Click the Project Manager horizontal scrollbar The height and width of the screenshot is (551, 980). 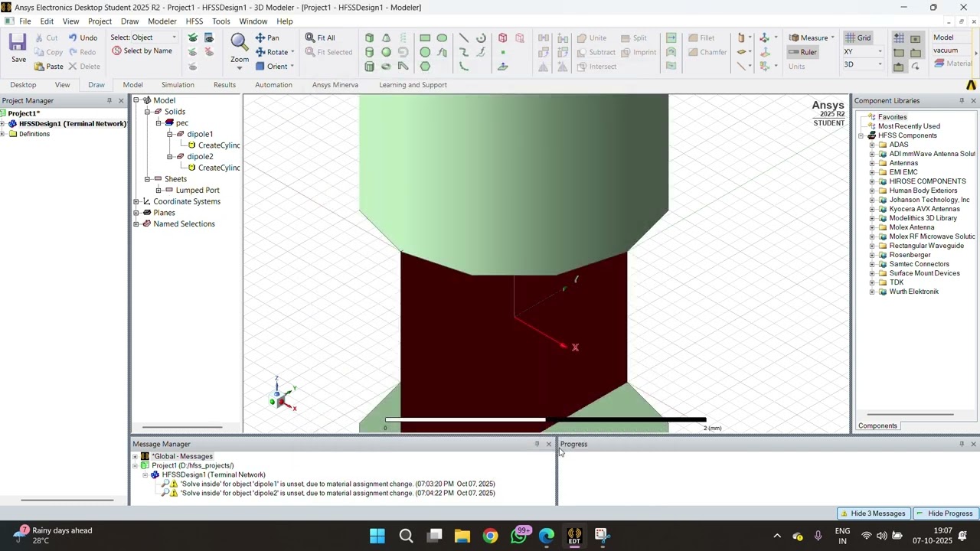coord(67,500)
